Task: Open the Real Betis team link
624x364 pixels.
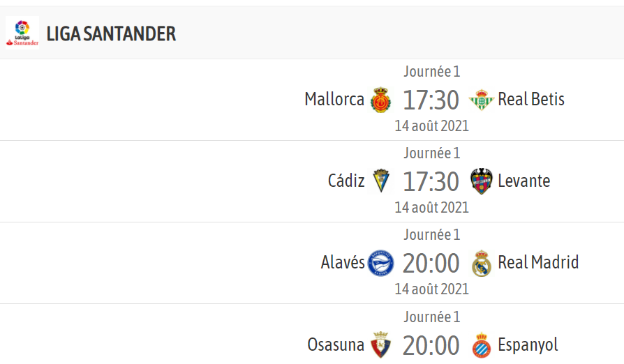Action: click(x=531, y=99)
